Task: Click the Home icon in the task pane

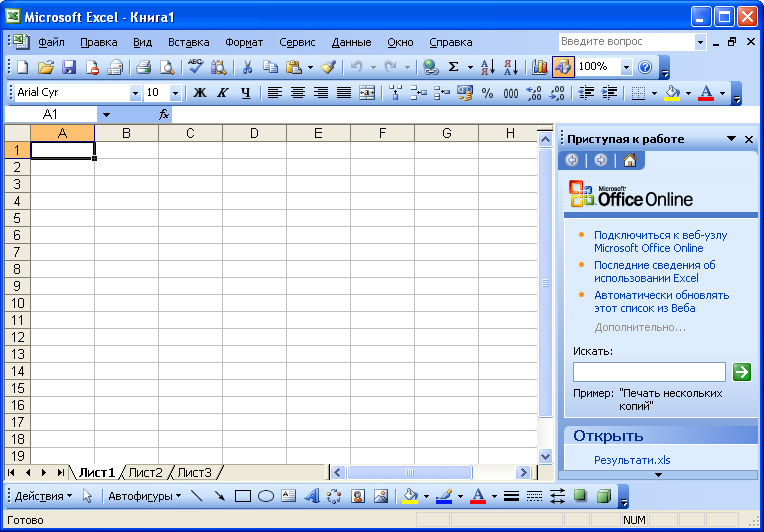Action: coord(629,160)
